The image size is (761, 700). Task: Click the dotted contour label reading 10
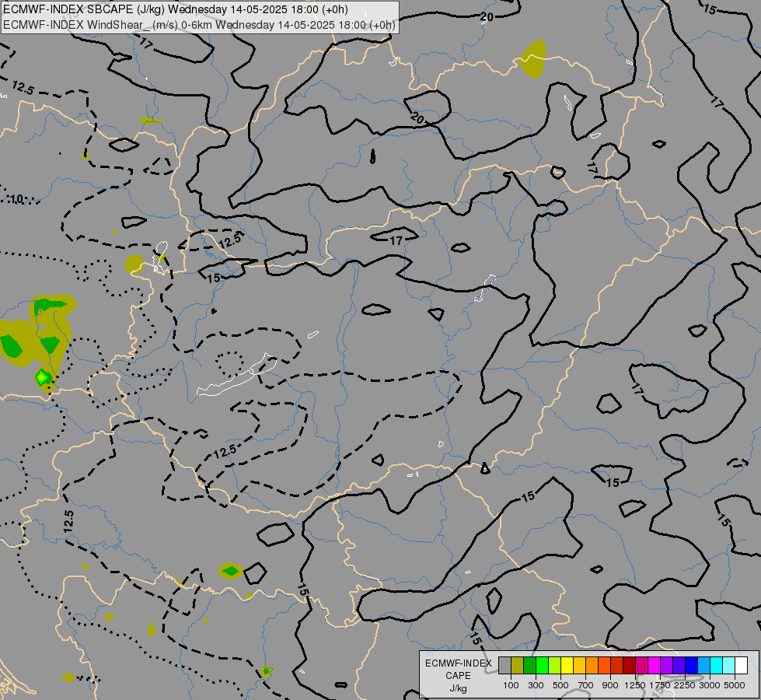point(16,199)
